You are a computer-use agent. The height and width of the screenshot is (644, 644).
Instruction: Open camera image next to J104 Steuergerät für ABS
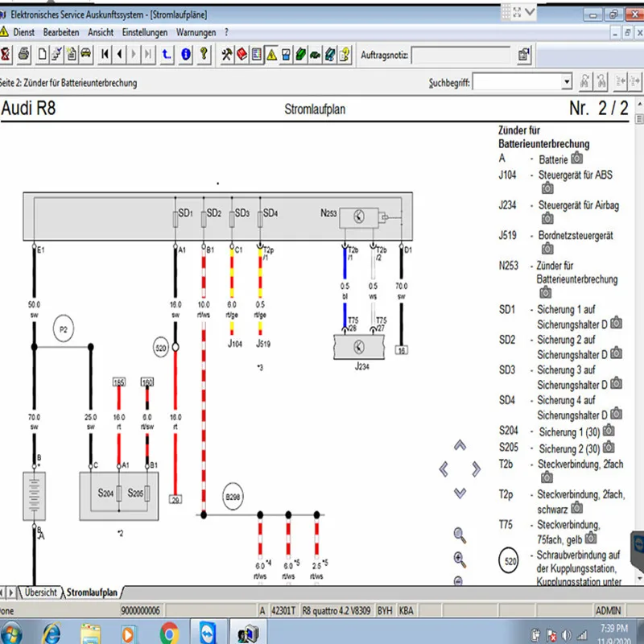tap(547, 188)
